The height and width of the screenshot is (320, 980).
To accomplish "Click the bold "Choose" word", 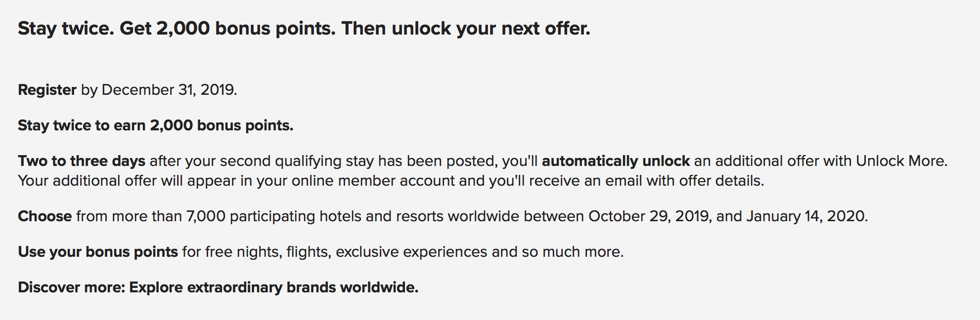I will coord(45,216).
